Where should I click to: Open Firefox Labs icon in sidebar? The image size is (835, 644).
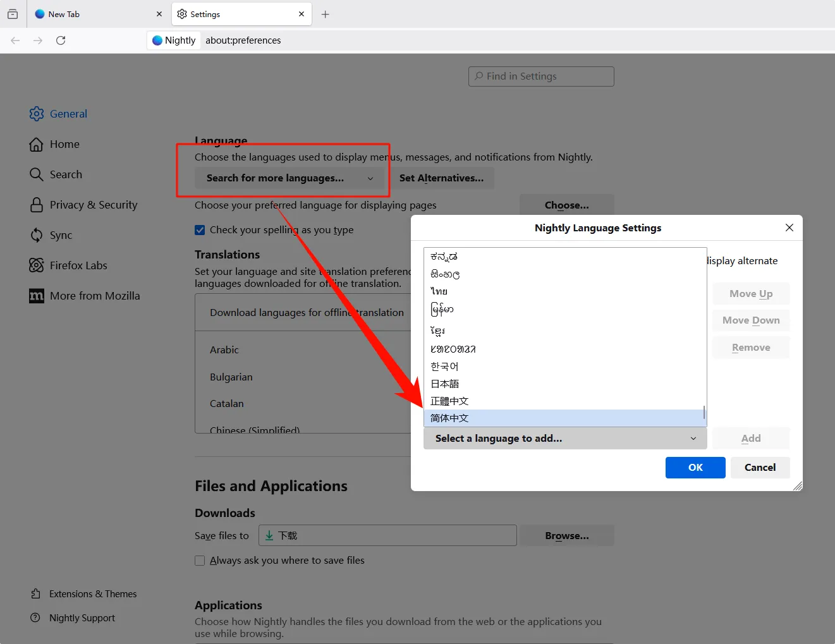tap(37, 265)
